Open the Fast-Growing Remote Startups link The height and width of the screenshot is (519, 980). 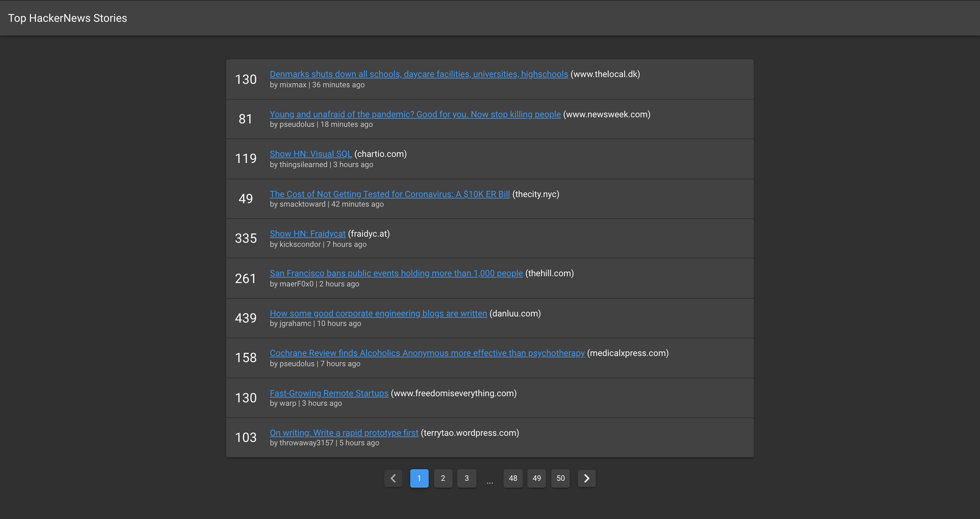[329, 393]
